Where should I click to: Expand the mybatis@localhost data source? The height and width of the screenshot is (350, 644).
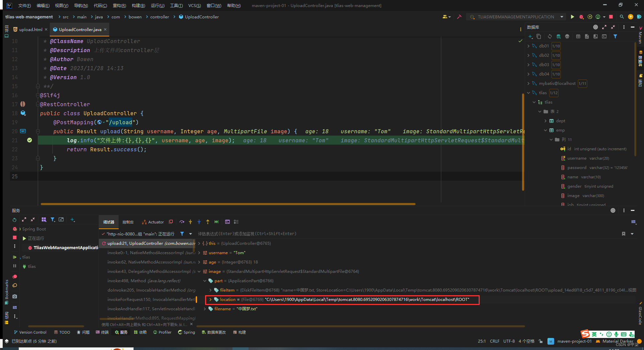[x=528, y=83]
